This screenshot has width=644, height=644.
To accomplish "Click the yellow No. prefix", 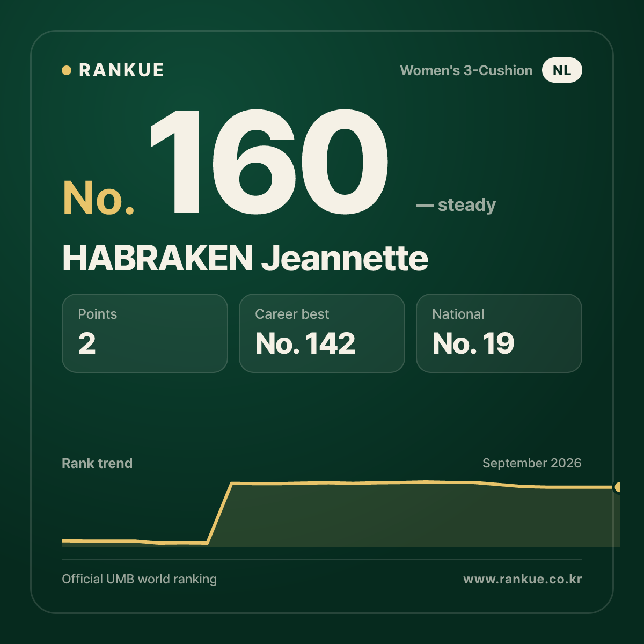I will (x=99, y=198).
